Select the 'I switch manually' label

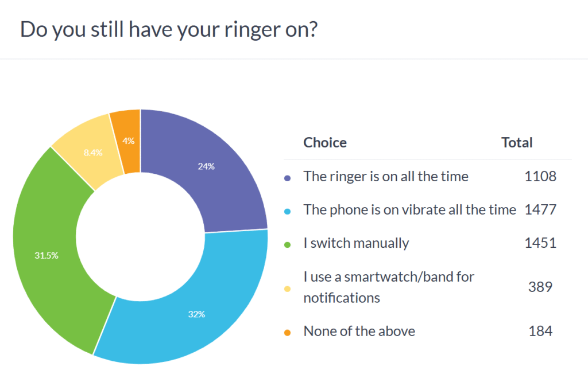356,243
